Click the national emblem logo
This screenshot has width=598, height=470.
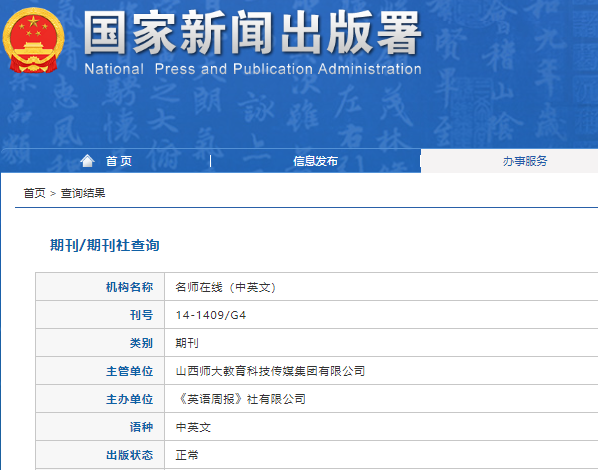pos(34,40)
